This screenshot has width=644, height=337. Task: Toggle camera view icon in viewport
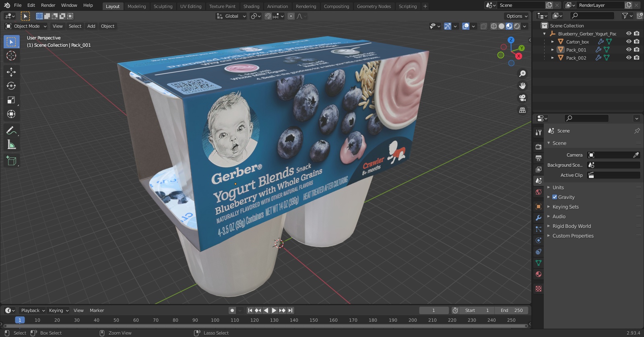pos(522,98)
